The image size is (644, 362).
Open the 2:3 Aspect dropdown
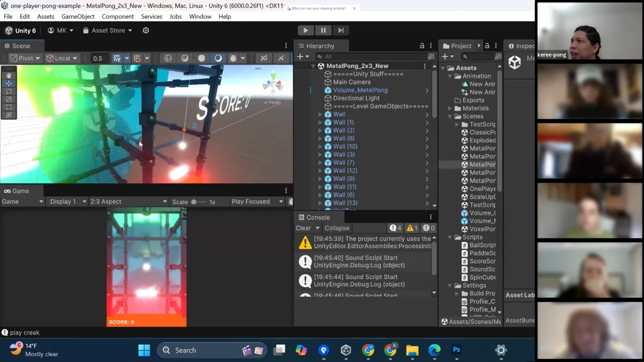coord(129,202)
